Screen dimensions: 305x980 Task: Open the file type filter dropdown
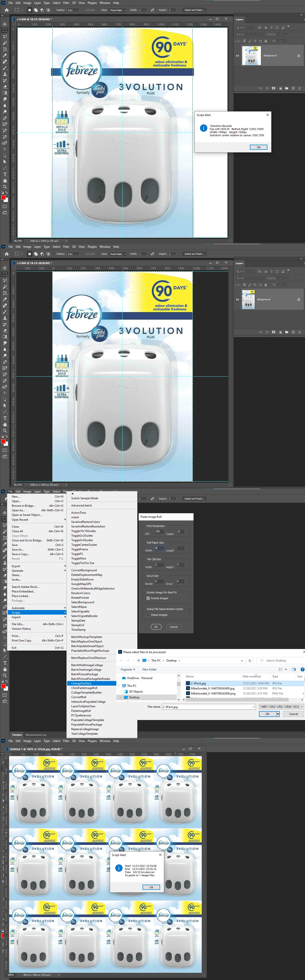tap(281, 707)
